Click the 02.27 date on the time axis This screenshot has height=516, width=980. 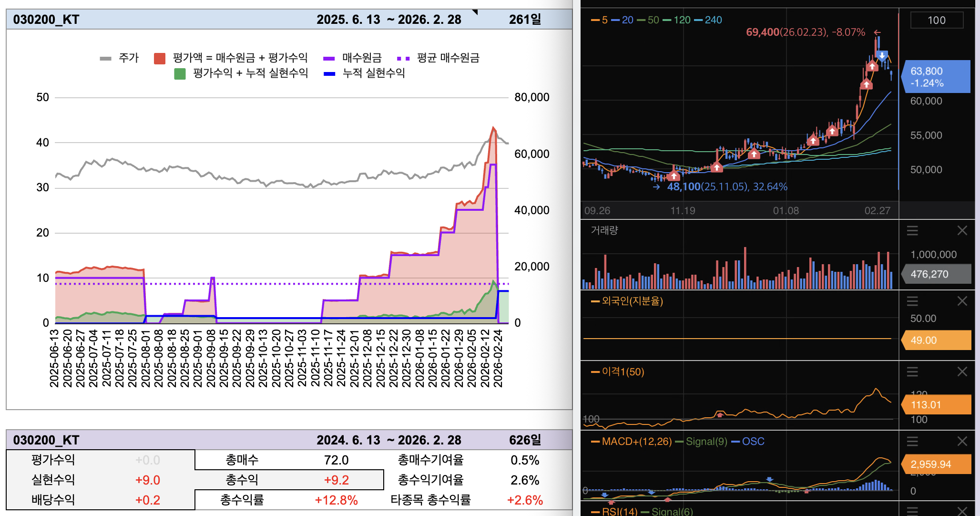[878, 210]
